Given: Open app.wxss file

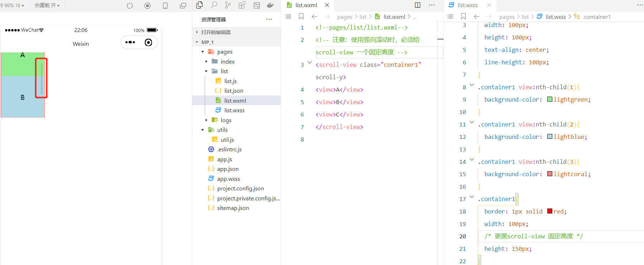Looking at the screenshot, I should coord(229,179).
